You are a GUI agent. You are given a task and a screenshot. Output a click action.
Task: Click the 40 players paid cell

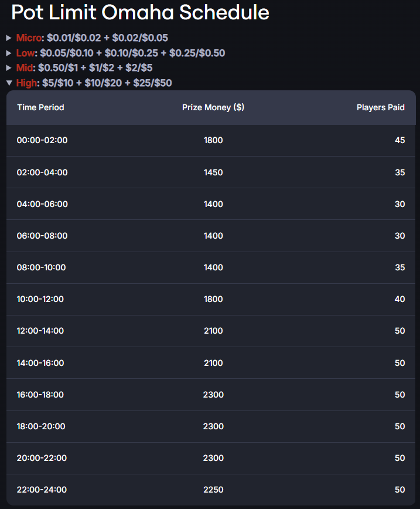pos(399,299)
